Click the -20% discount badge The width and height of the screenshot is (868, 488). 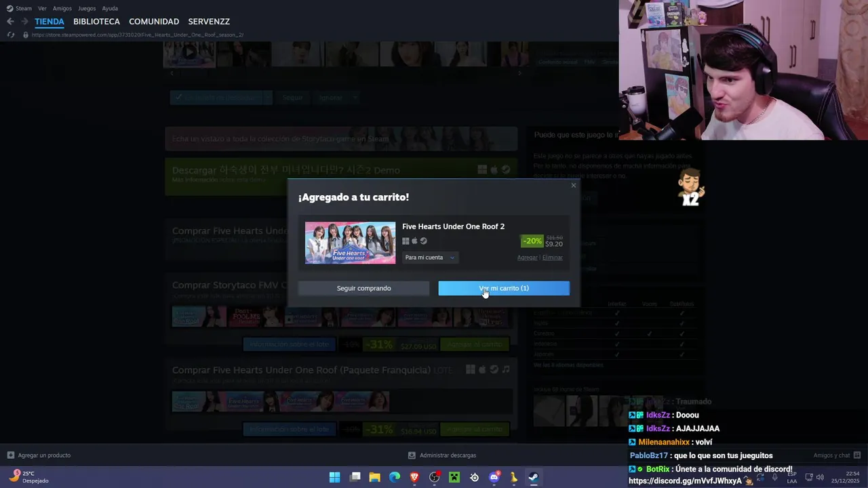point(532,241)
